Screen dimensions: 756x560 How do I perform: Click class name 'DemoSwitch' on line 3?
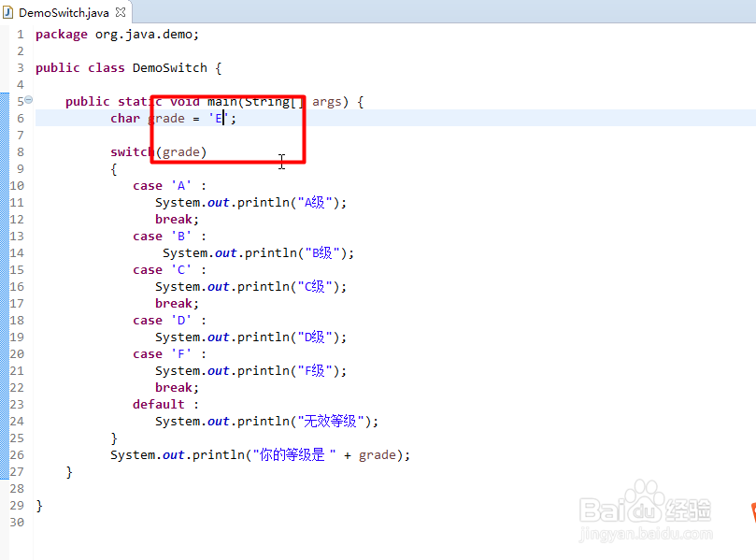click(170, 68)
